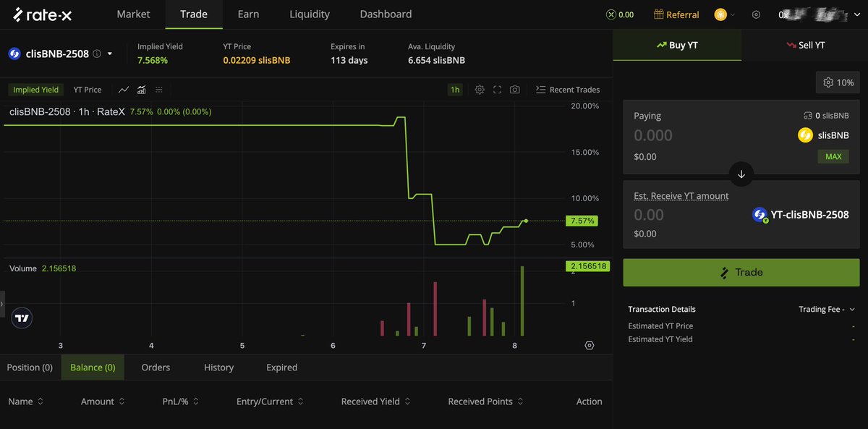The image size is (868, 429).
Task: Click the Implied Yield 7.568% value
Action: [x=153, y=60]
